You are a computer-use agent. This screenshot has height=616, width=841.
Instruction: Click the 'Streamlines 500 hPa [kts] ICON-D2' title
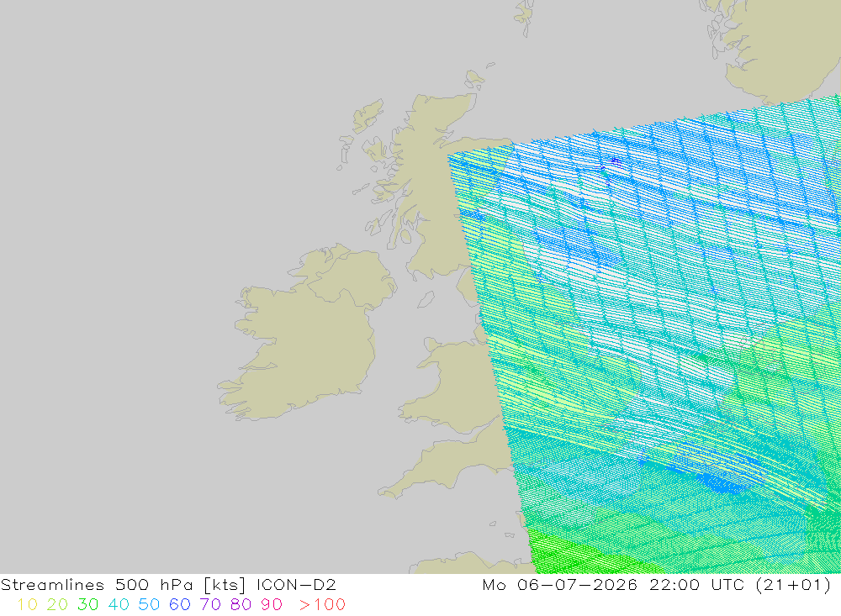pyautogui.click(x=168, y=585)
